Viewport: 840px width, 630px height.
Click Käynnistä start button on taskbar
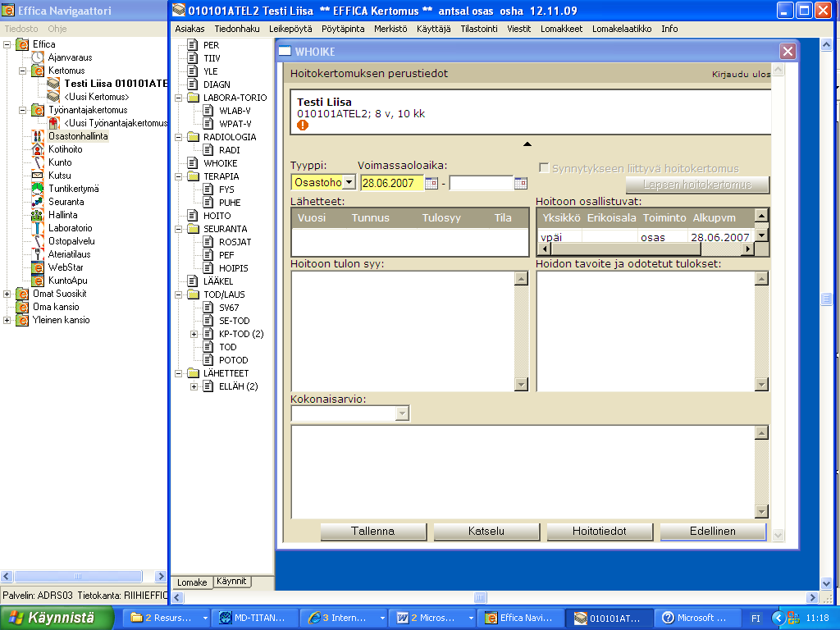[x=57, y=618]
